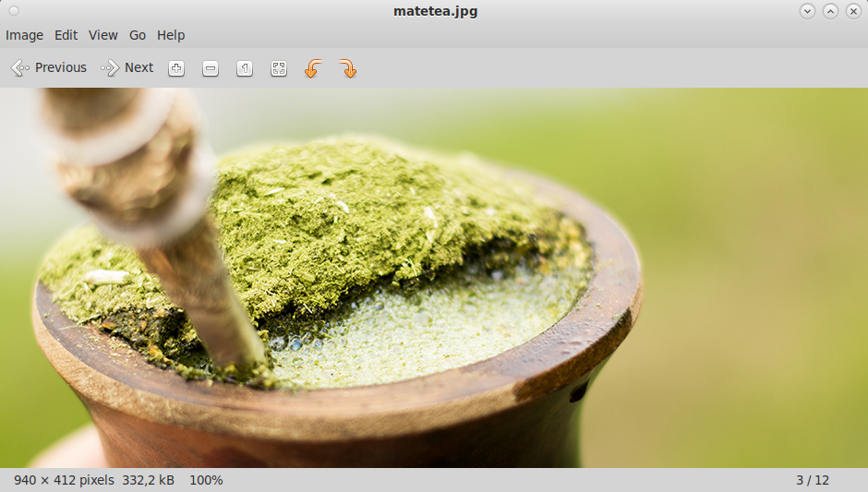This screenshot has height=492, width=868.
Task: Maximize the image viewer window
Action: click(x=830, y=11)
